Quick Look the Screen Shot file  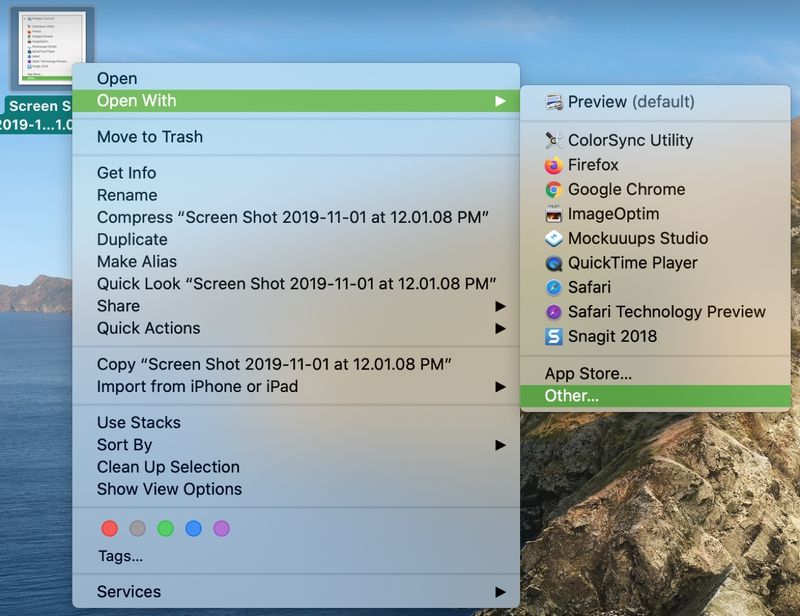(x=296, y=284)
